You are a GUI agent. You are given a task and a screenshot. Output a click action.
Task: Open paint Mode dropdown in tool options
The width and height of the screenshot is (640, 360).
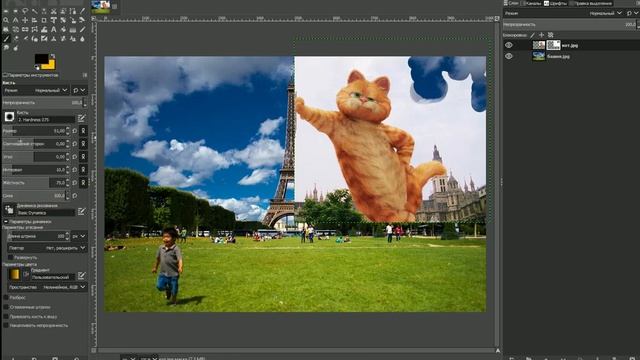pos(36,90)
